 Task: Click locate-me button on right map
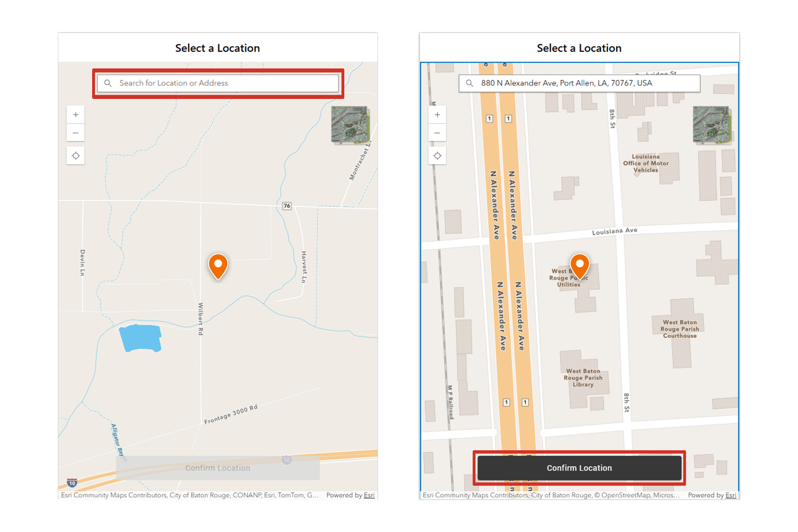pyautogui.click(x=437, y=156)
